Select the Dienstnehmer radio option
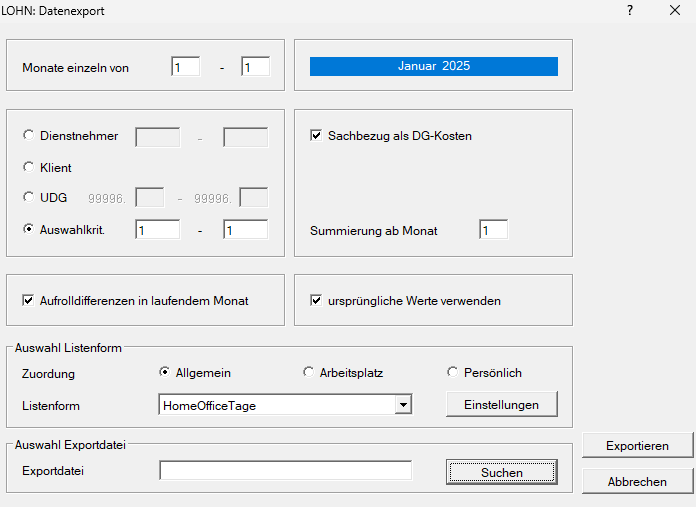696x507 pixels. pos(28,136)
